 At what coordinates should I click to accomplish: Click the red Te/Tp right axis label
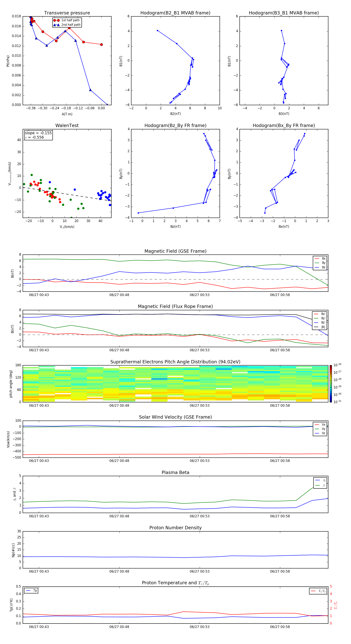[x=336, y=605]
